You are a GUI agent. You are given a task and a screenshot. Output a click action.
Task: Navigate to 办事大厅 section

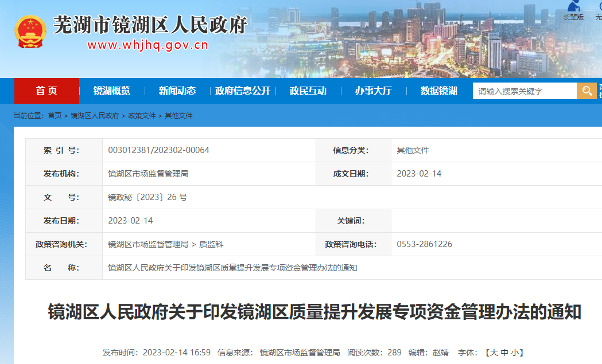[x=373, y=91]
